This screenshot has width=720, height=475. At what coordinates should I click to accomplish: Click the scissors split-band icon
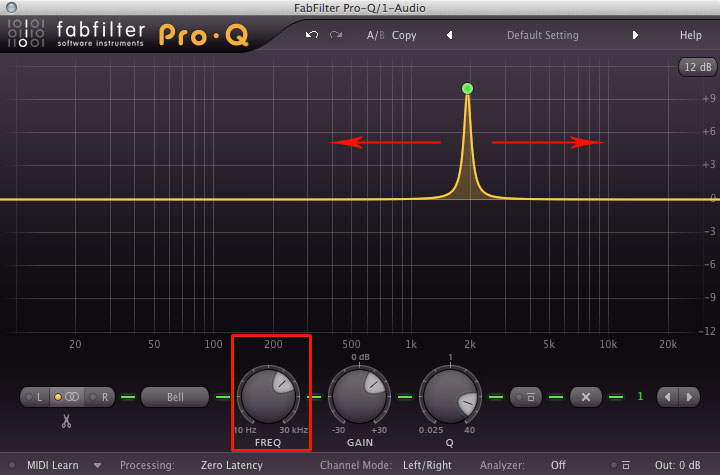pyautogui.click(x=66, y=421)
